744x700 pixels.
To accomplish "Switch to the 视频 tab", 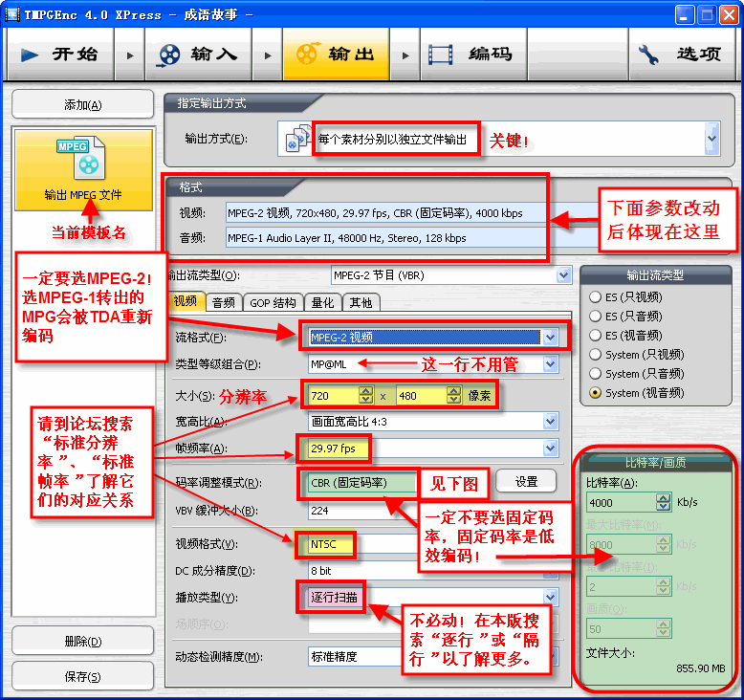I will [x=186, y=301].
